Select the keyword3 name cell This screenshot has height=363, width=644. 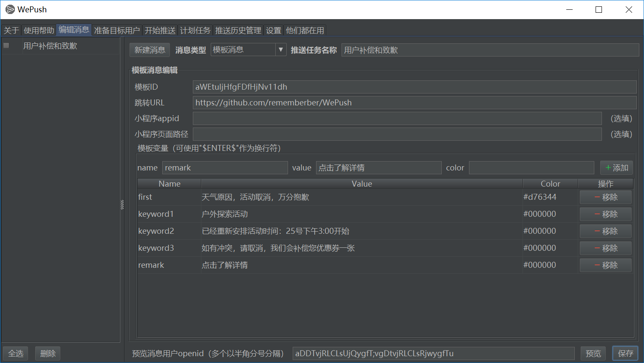tap(169, 248)
